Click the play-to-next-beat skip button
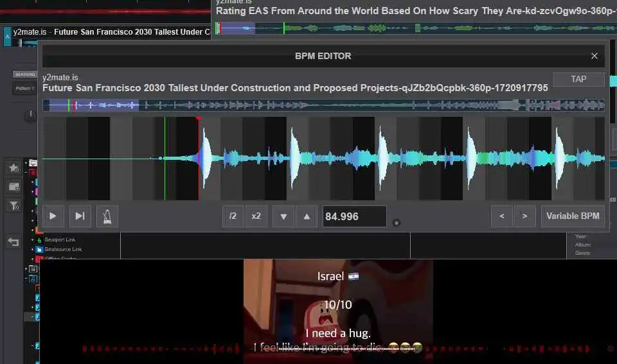The height and width of the screenshot is (364, 617). click(x=80, y=216)
